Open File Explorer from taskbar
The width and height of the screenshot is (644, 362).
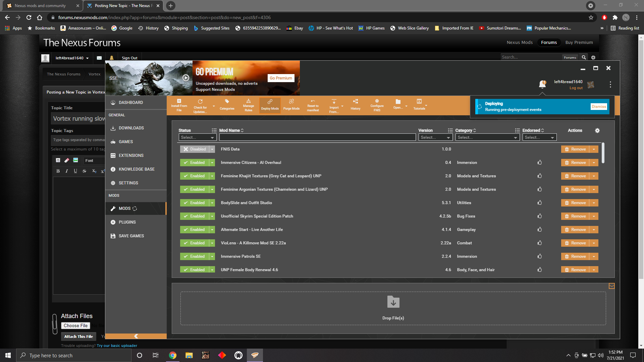189,355
